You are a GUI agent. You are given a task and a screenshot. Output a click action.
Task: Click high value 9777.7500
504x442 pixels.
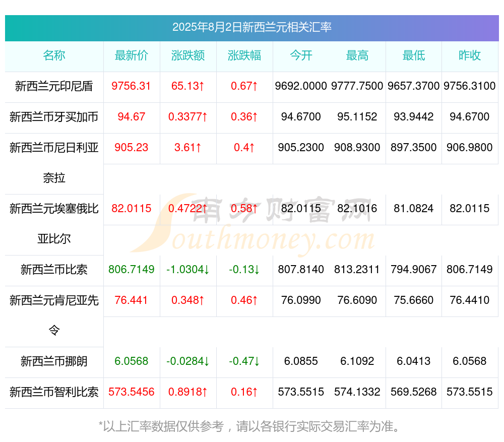click(x=357, y=86)
